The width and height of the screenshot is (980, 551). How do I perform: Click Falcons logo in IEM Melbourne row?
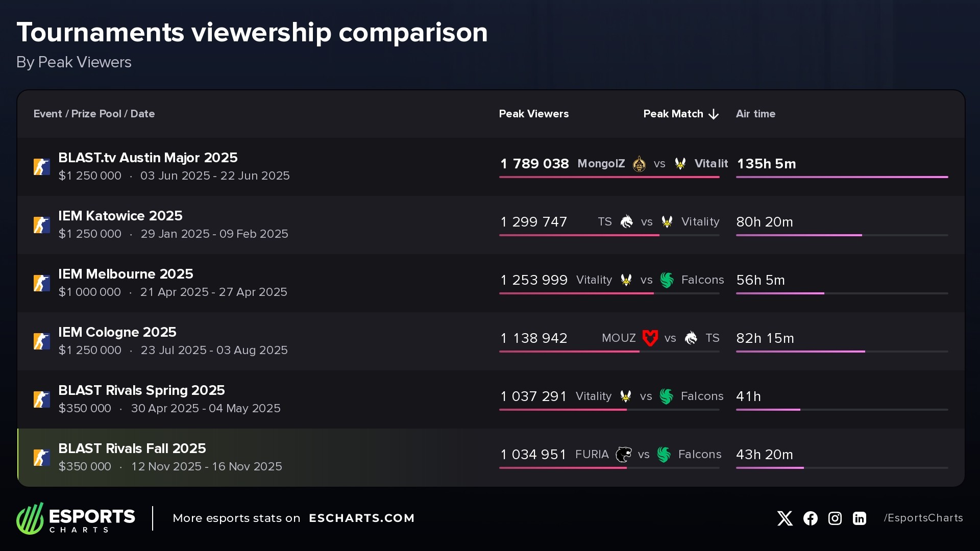coord(667,280)
